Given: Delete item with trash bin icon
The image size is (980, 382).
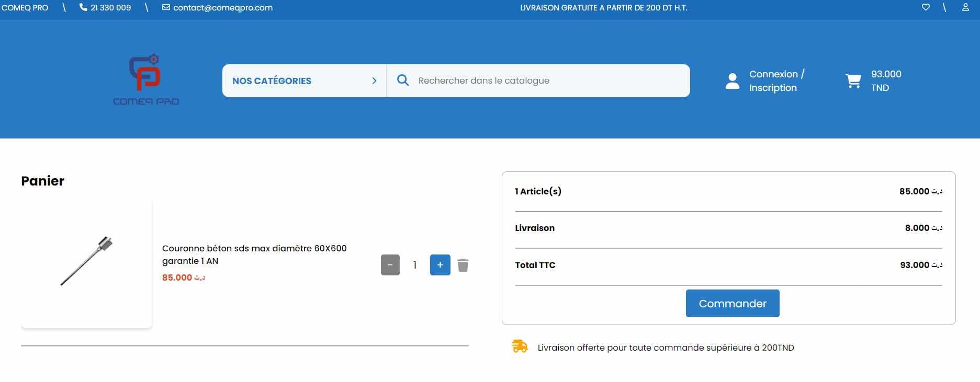Looking at the screenshot, I should click(x=463, y=265).
